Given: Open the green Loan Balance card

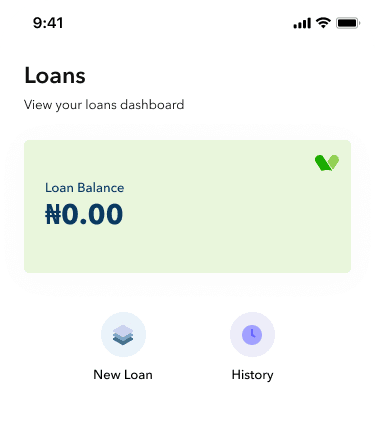Looking at the screenshot, I should tap(187, 207).
